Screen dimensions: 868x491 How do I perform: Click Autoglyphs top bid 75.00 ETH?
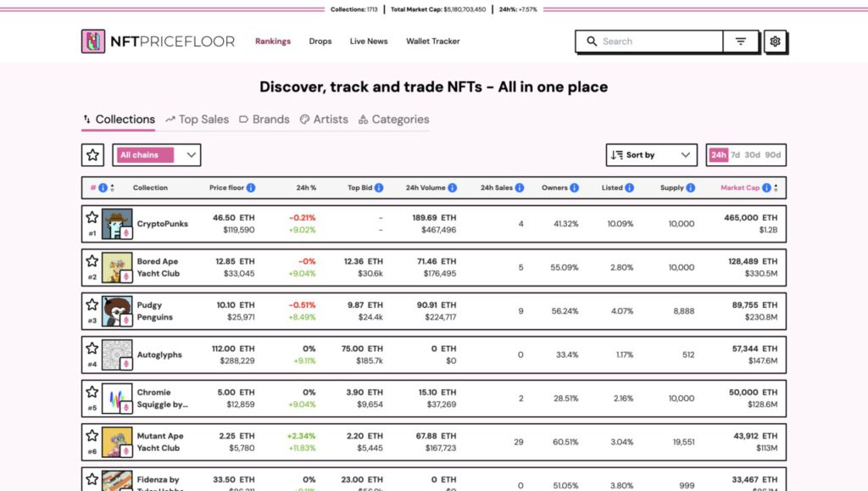click(x=362, y=349)
